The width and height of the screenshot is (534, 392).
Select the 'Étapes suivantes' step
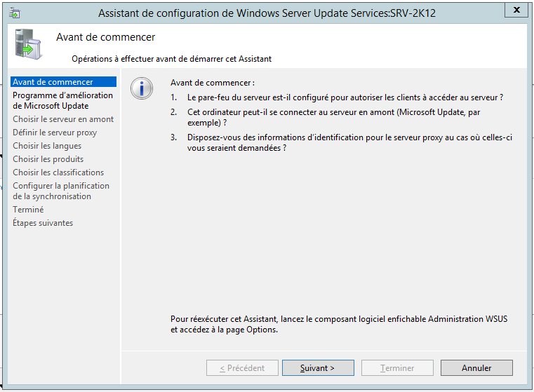[x=43, y=223]
